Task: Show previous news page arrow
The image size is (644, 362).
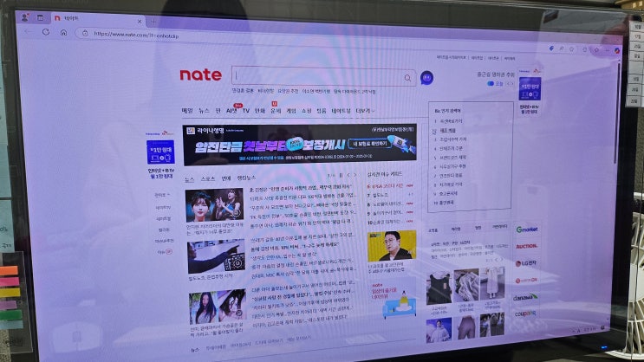Action: coord(348,175)
